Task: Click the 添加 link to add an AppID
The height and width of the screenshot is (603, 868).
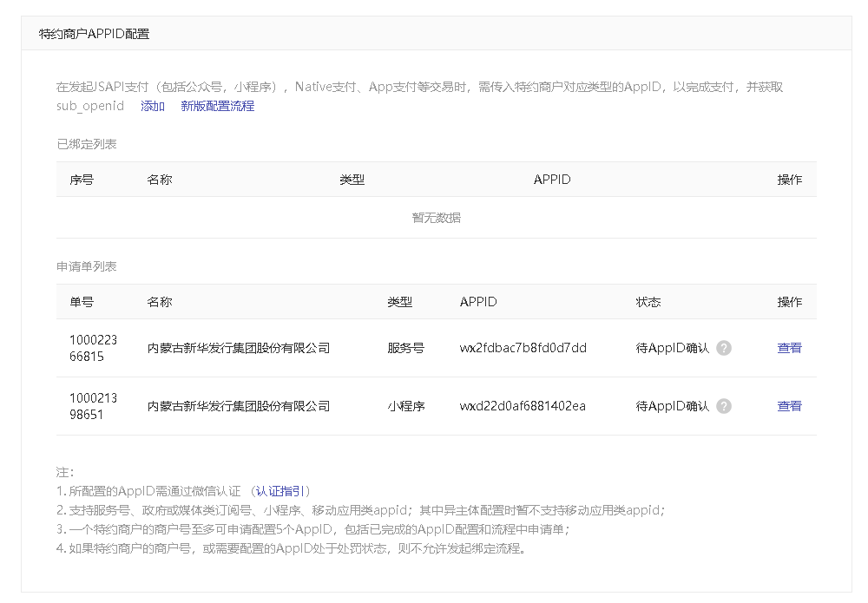Action: tap(153, 106)
